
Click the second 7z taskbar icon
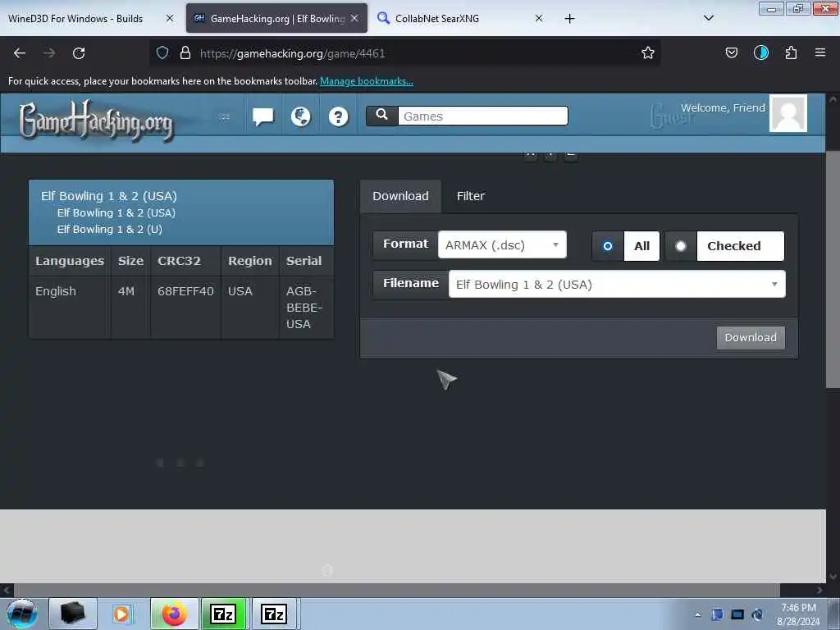[274, 614]
